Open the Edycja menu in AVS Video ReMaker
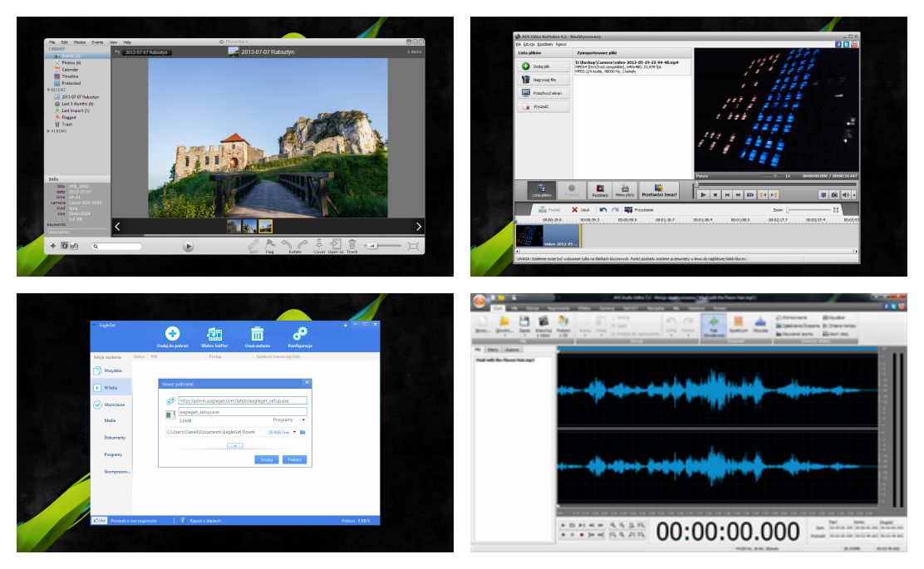 [529, 44]
